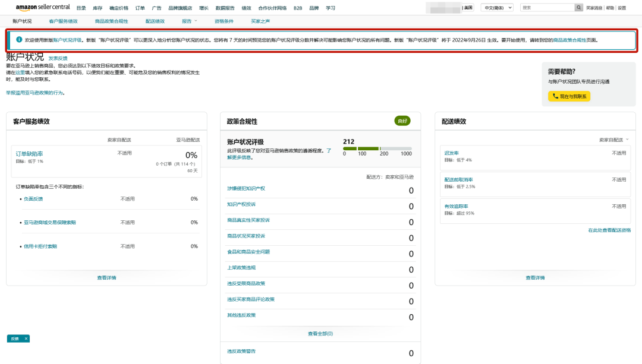Switch to the 资格条件 tab

[224, 21]
